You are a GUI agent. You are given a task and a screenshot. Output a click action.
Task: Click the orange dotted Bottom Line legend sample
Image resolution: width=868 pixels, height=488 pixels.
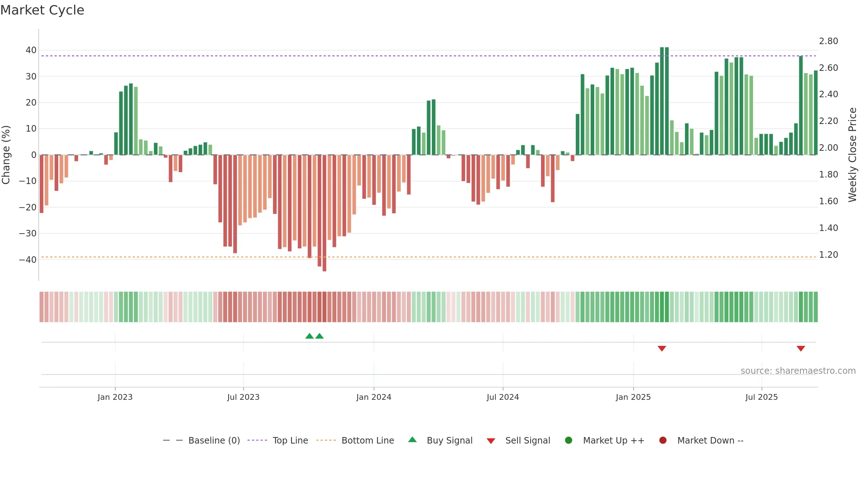[326, 440]
